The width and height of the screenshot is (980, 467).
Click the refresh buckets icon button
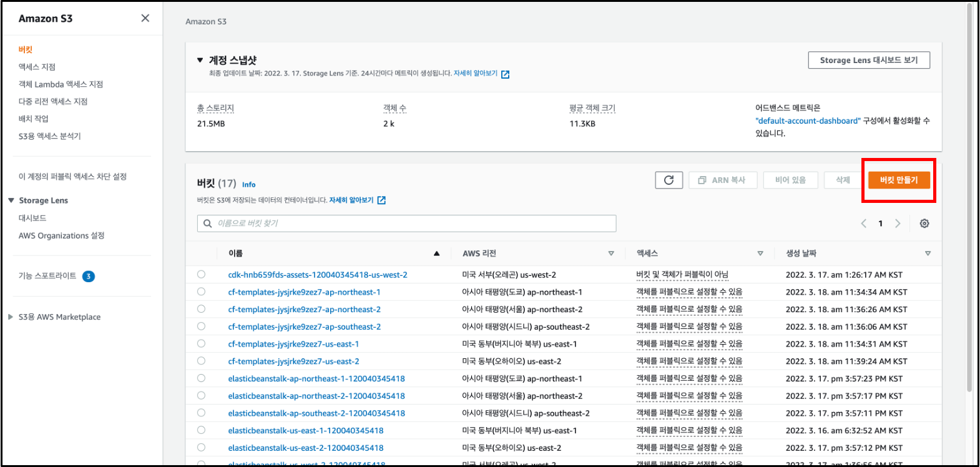[669, 180]
